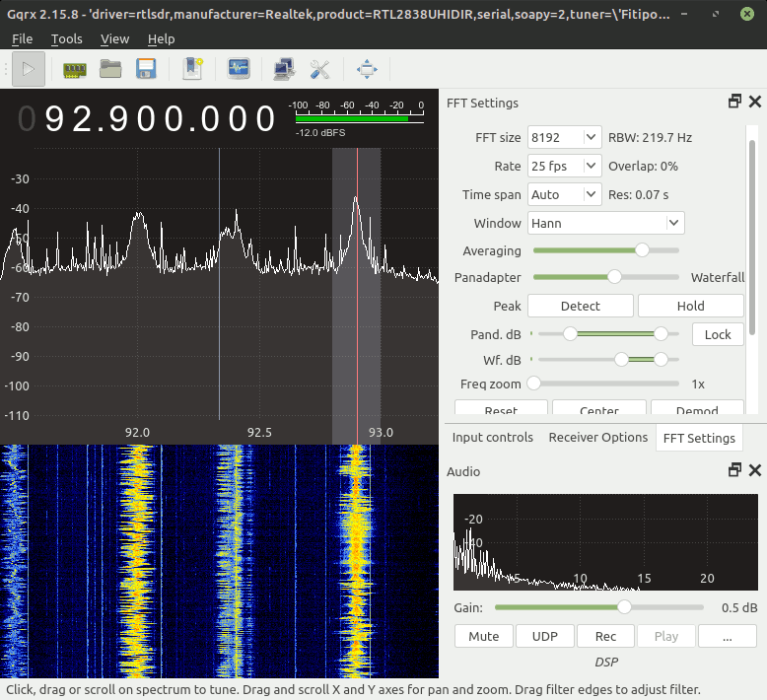
Task: Toggle the Peak Detect button
Action: tap(580, 307)
